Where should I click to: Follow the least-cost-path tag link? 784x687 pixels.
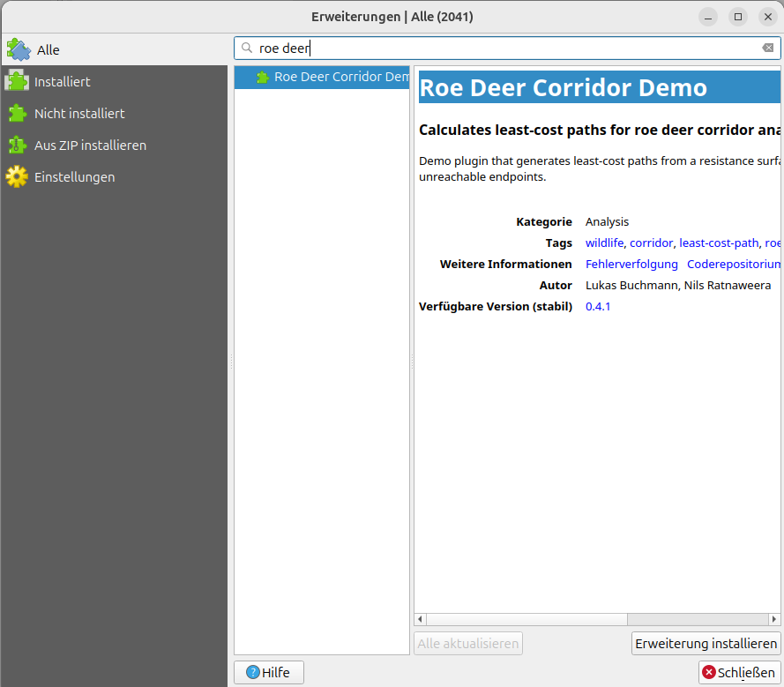[718, 243]
